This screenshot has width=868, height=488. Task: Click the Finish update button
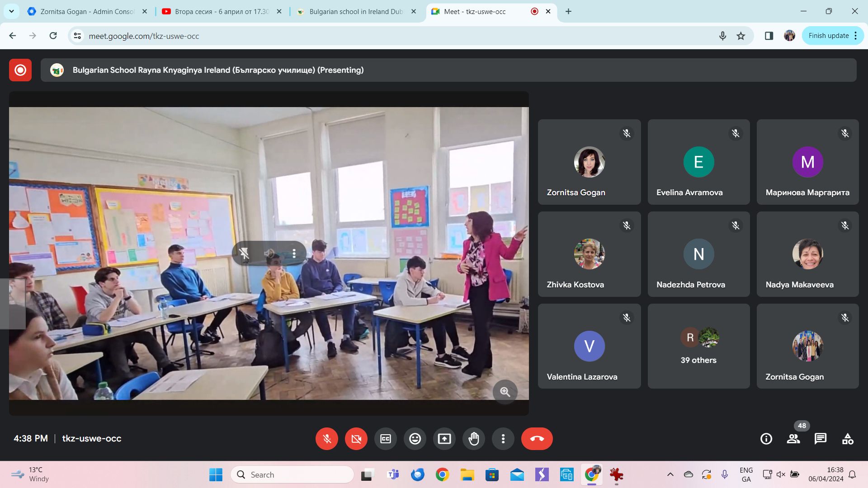828,36
